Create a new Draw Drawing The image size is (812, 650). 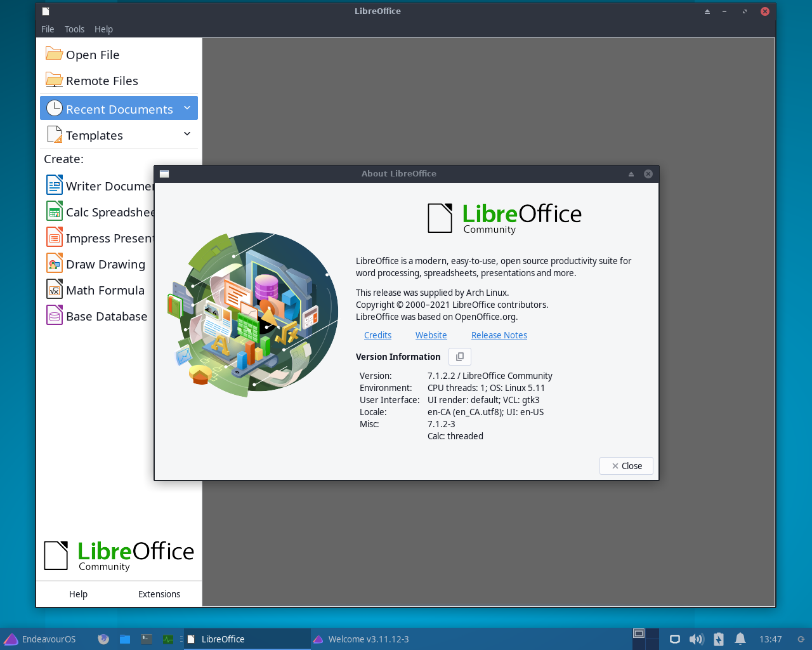pos(96,264)
